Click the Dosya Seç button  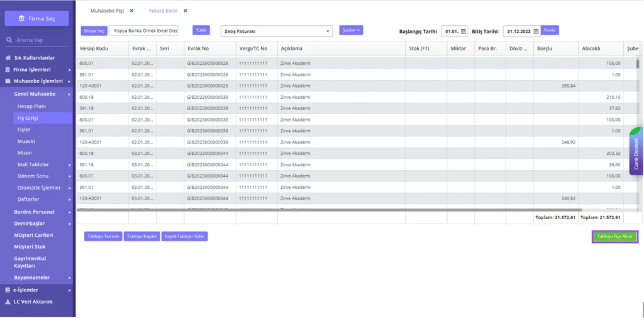94,31
